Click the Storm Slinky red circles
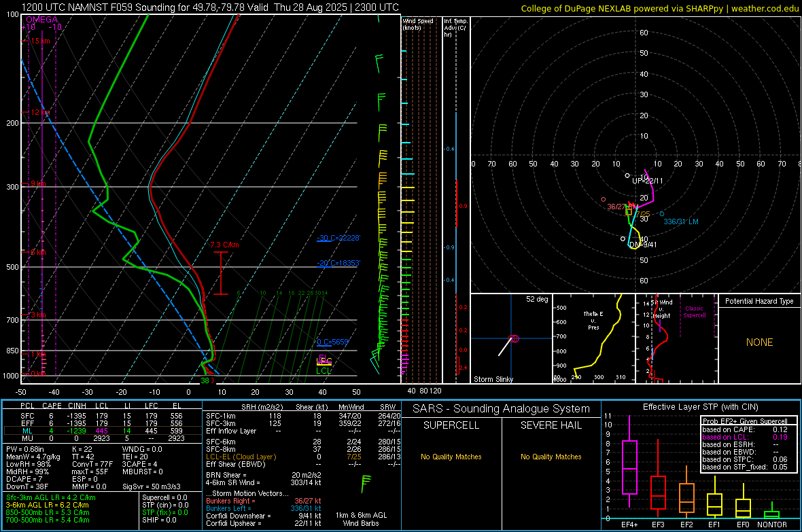The height and width of the screenshot is (532, 802). click(515, 338)
